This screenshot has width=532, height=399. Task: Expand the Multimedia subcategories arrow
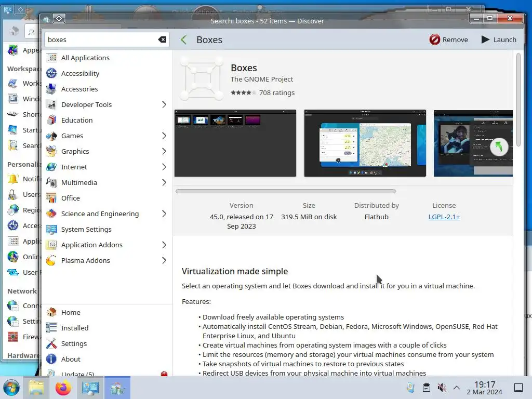coord(164,182)
